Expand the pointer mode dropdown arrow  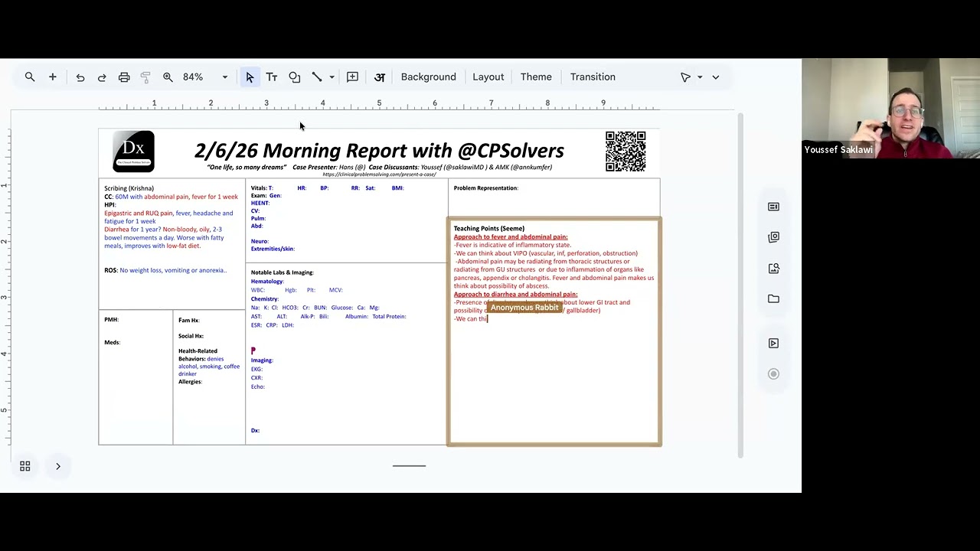pos(700,77)
